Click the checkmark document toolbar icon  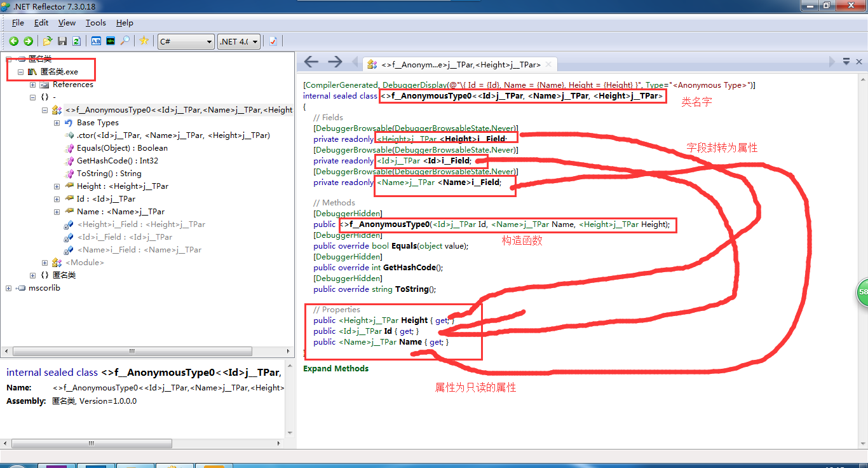[273, 41]
